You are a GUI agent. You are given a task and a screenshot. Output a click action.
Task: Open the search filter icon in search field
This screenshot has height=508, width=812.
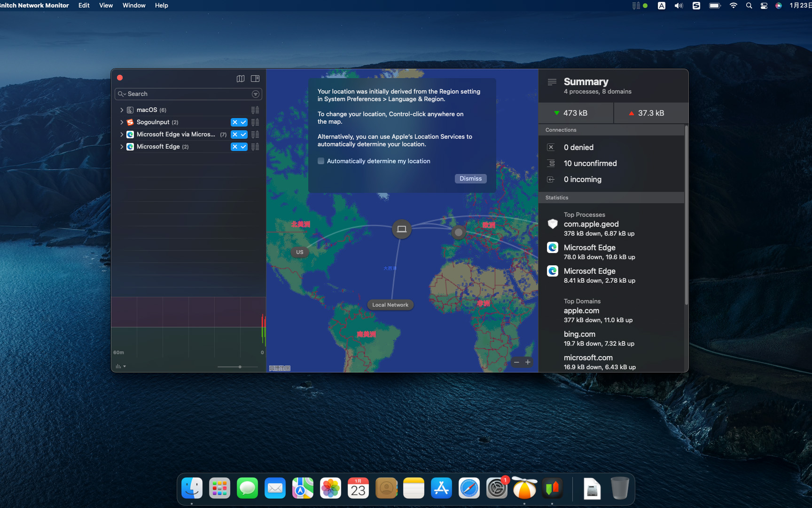(x=255, y=94)
